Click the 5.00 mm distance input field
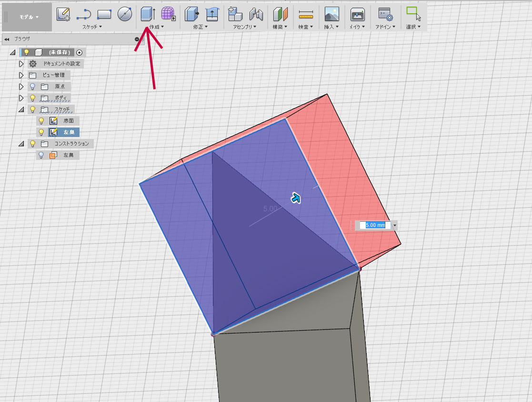The image size is (532, 402). 375,225
